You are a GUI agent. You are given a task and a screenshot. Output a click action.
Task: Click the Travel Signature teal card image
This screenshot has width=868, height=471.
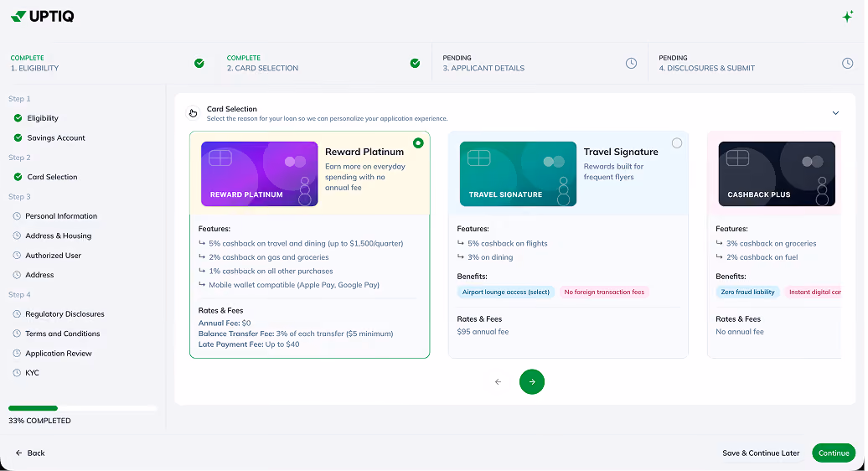(518, 173)
